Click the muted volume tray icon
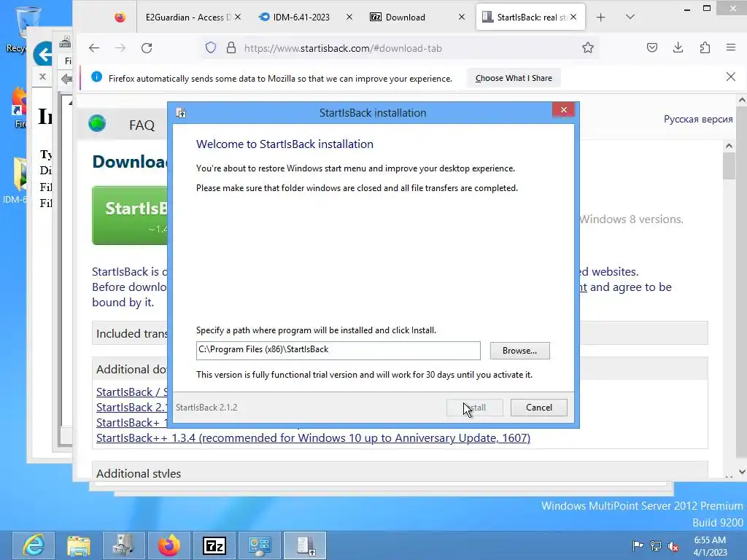 [673, 545]
